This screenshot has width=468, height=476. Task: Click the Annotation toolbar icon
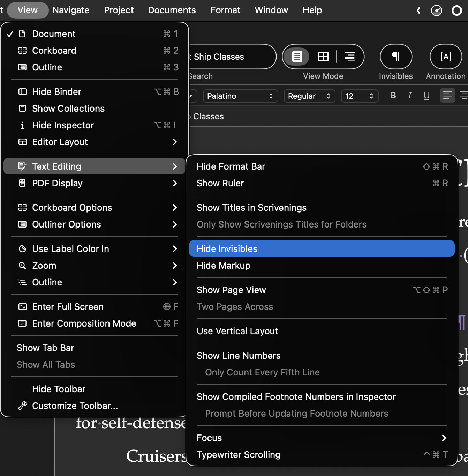pyautogui.click(x=446, y=57)
